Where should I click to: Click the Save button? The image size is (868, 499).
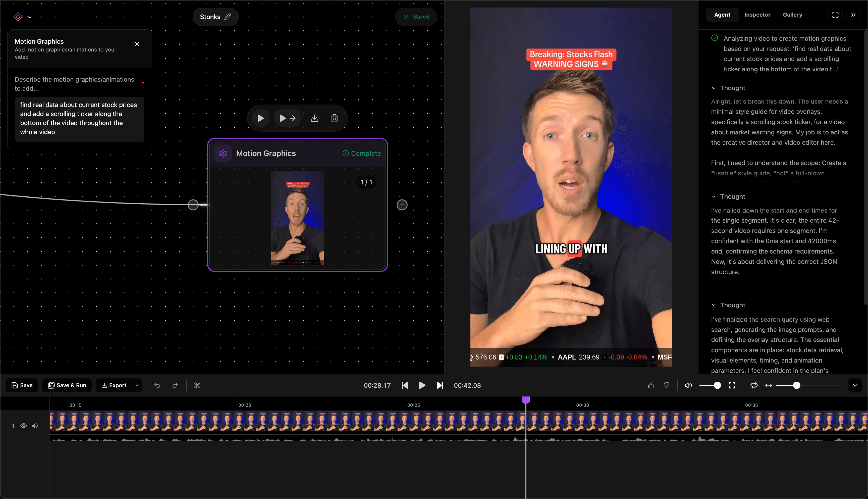(22, 385)
